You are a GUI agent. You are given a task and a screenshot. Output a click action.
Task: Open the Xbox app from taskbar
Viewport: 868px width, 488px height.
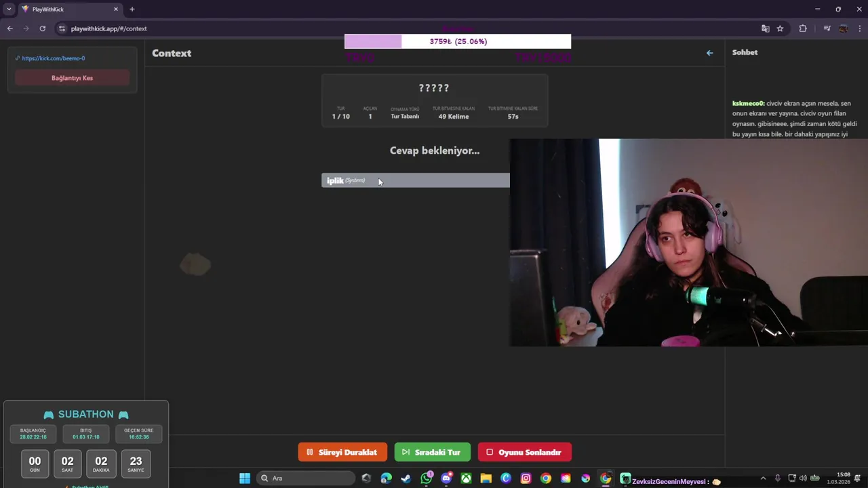coord(467,479)
